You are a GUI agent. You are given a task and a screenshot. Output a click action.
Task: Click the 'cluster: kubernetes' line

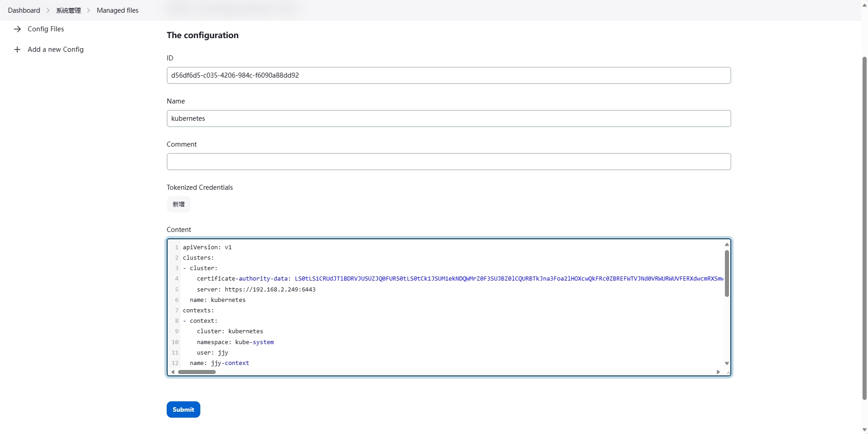[230, 331]
